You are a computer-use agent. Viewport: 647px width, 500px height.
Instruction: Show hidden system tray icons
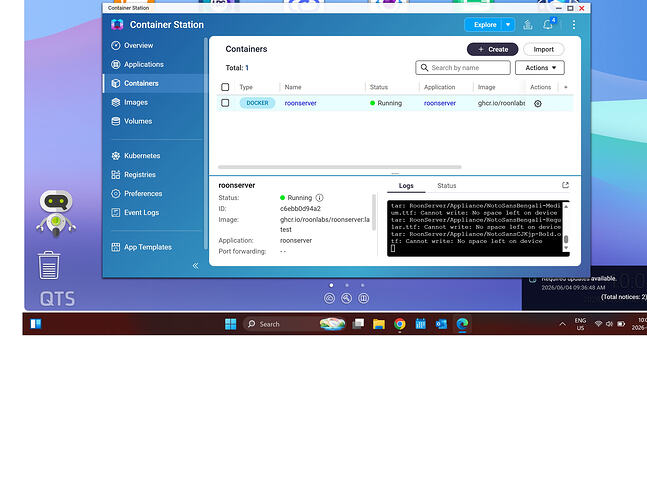point(562,324)
